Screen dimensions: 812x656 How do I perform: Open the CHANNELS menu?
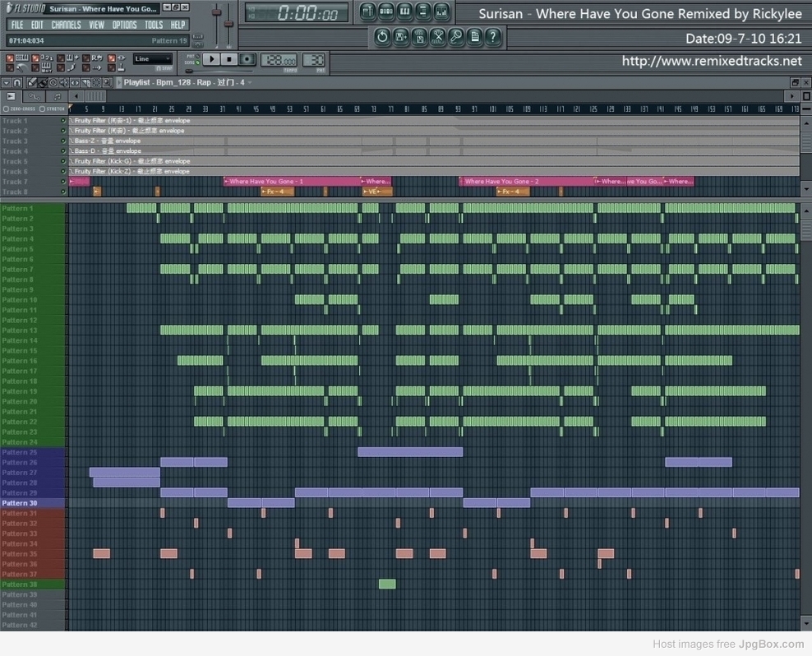point(66,25)
